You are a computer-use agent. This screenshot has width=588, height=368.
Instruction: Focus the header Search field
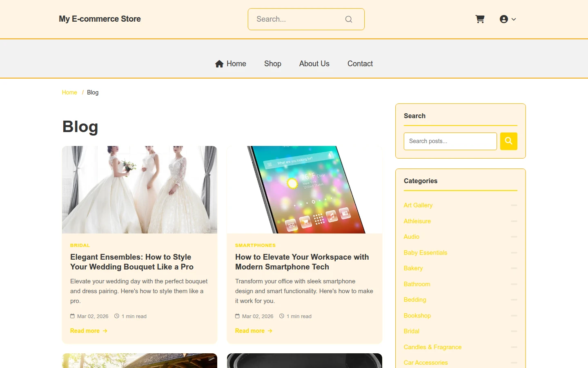(306, 19)
